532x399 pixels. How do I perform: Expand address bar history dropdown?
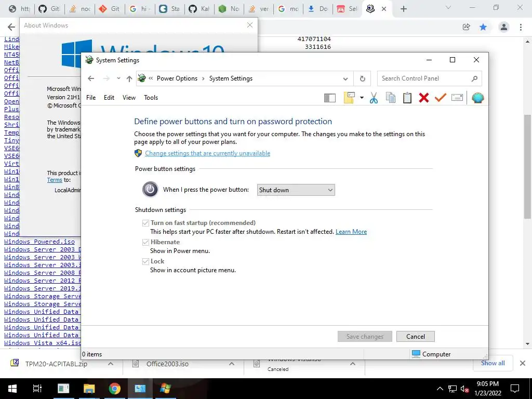[x=345, y=79]
